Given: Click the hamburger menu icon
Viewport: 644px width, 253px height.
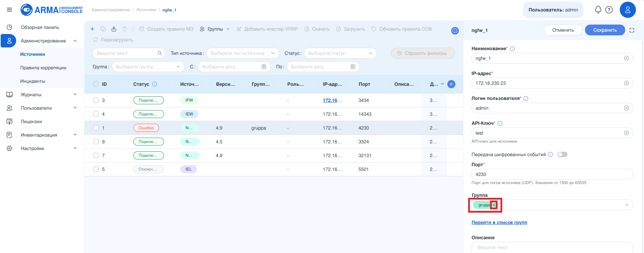Looking at the screenshot, I should [9, 10].
